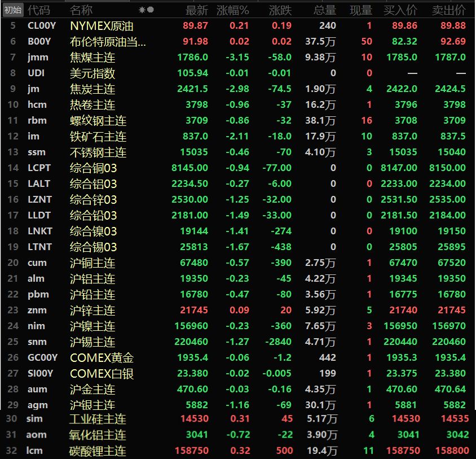Open the 螺纹钢主连 contract row
The image size is (476, 459).
pyautogui.click(x=98, y=120)
